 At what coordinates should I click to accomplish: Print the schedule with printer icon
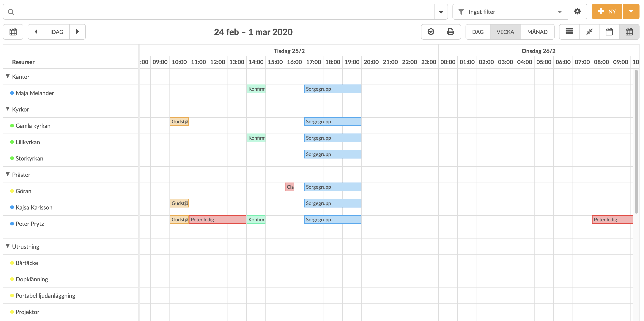450,32
